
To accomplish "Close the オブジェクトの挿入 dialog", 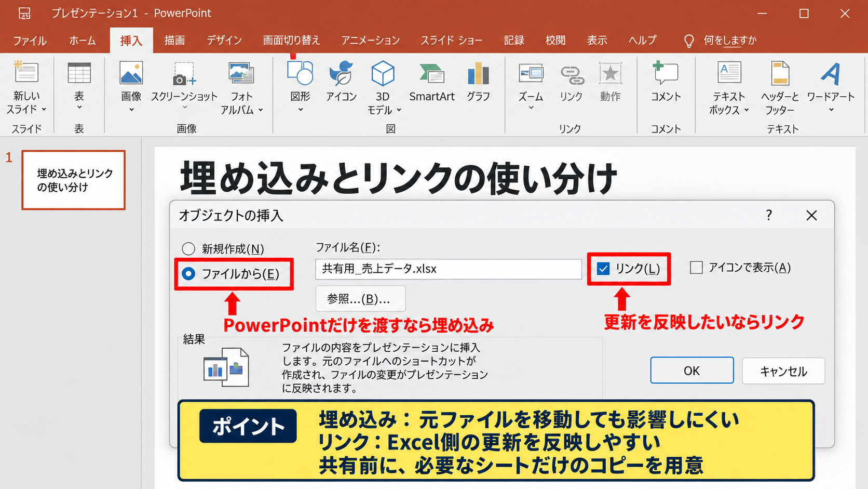I will (x=811, y=215).
